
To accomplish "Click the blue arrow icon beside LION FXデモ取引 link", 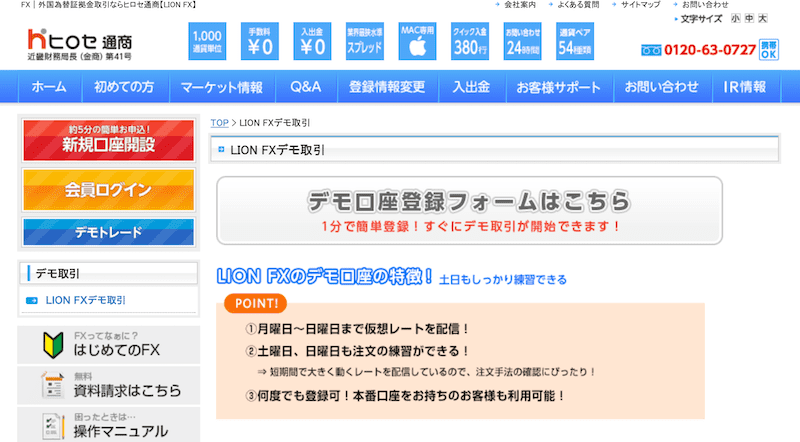I will [32, 301].
